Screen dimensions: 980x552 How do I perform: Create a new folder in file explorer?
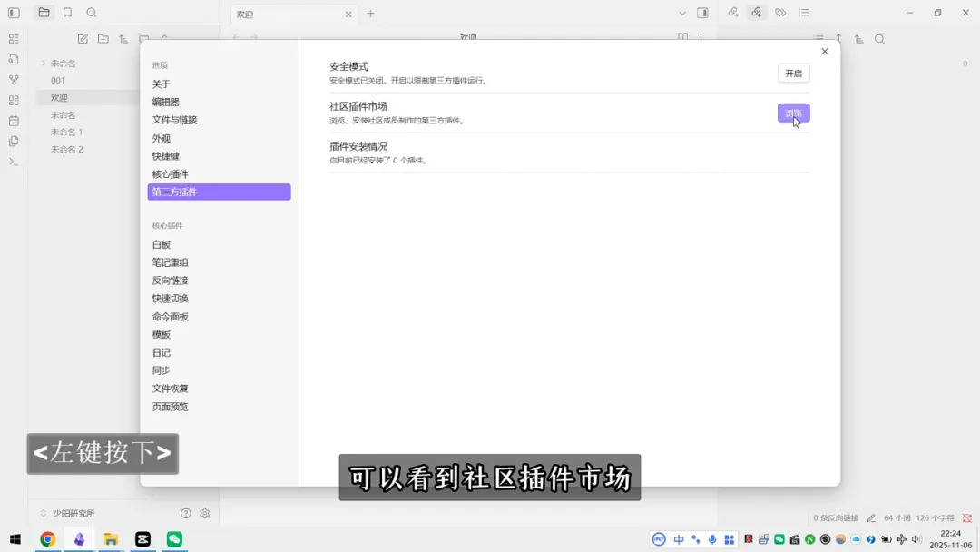pos(104,38)
